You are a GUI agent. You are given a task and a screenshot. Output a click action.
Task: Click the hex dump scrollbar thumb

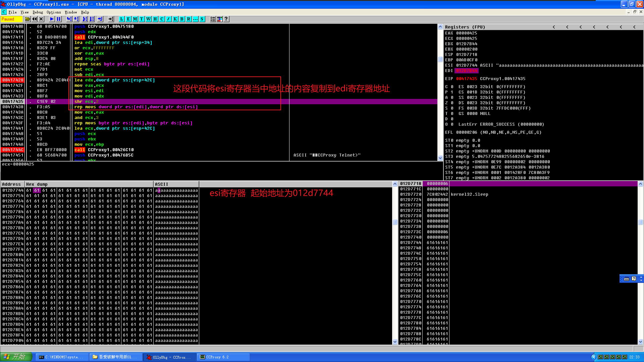click(395, 222)
